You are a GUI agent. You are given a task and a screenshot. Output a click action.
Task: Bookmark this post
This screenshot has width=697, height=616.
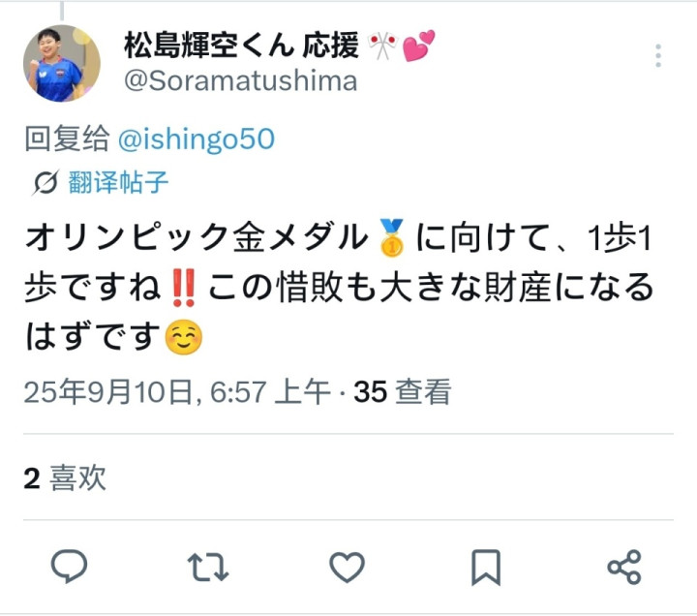click(x=486, y=568)
